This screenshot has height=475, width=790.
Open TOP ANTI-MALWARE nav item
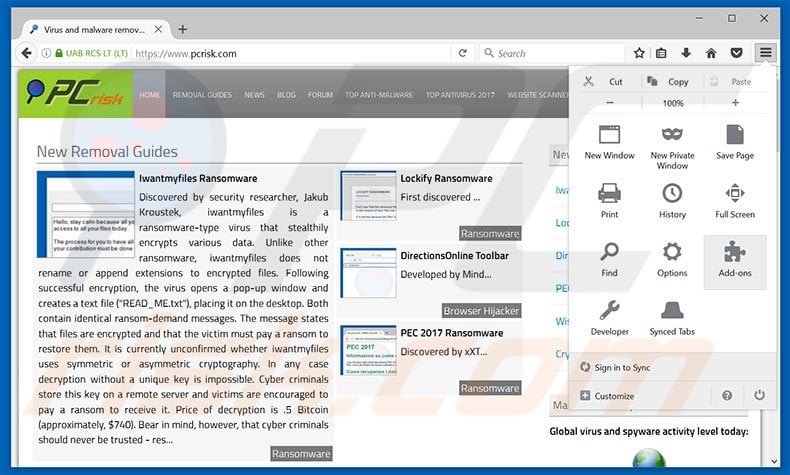tap(379, 95)
